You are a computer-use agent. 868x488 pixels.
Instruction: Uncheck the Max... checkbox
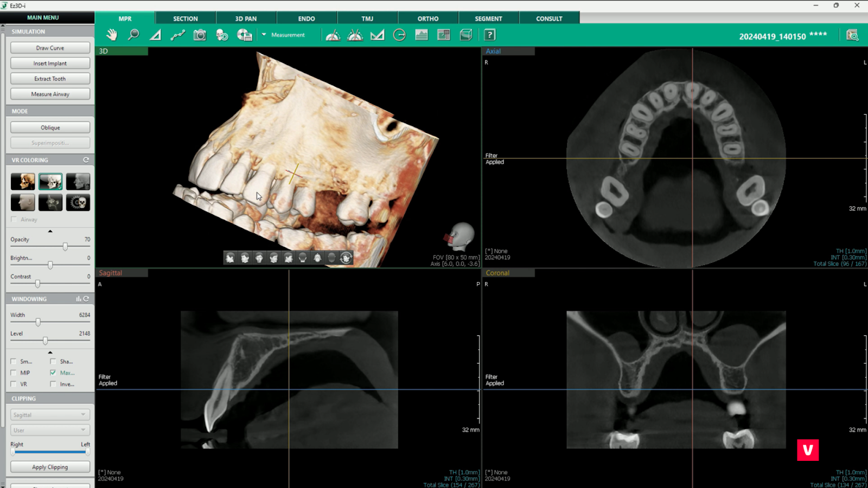click(x=53, y=373)
